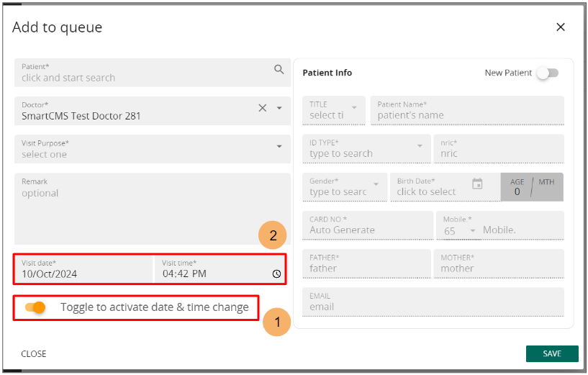Focus the Remark text area
Screen dimensions: 588x375
[x=153, y=209]
